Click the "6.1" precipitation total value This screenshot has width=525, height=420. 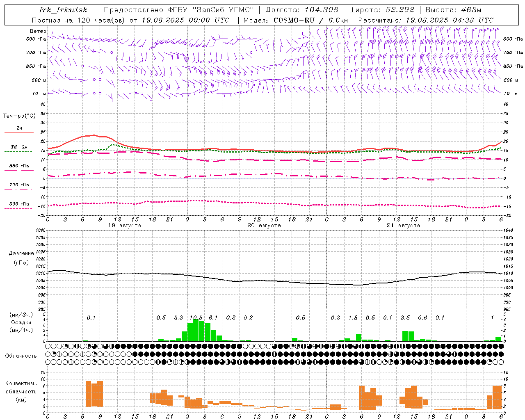213,317
